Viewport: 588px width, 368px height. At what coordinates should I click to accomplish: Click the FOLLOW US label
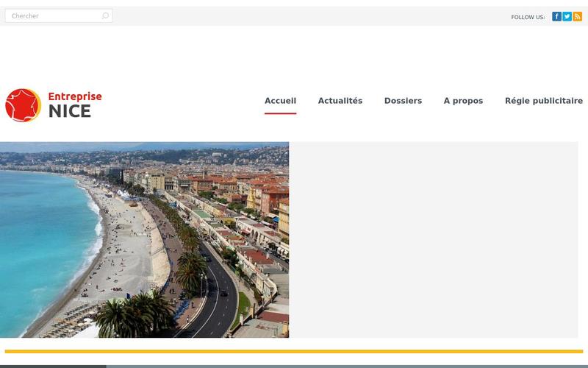528,17
